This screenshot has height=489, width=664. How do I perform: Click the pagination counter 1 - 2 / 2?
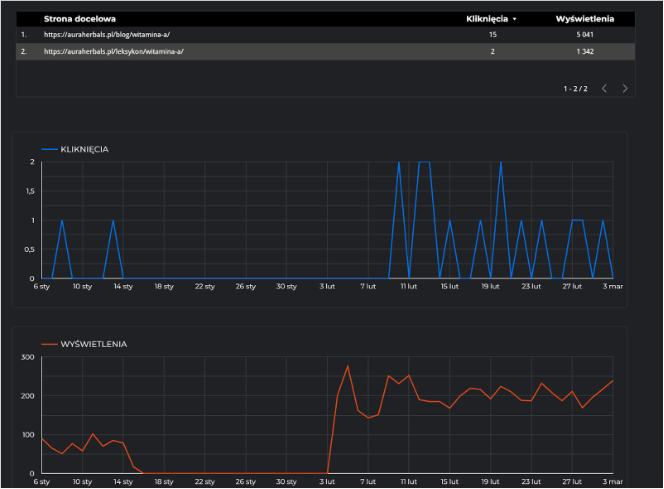coord(575,88)
